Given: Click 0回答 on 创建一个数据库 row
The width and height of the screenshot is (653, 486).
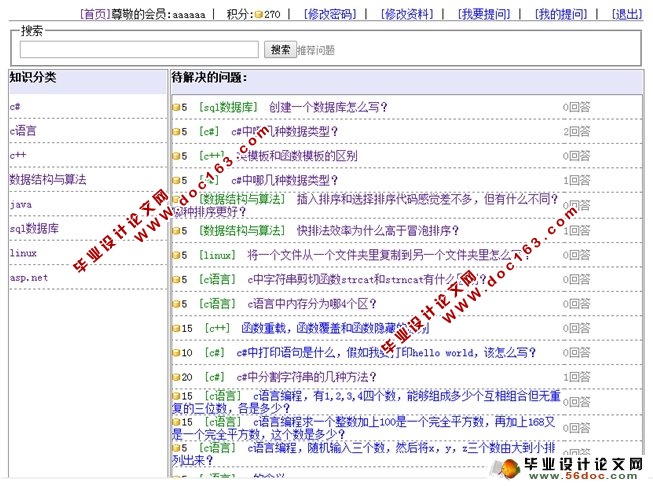Looking at the screenshot, I should 577,107.
